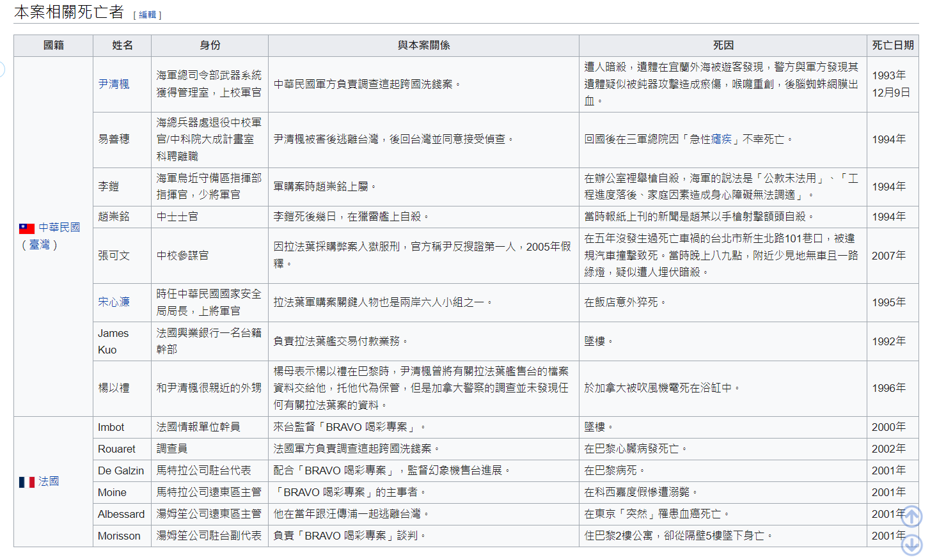The height and width of the screenshot is (560, 930).
Task: Click the cause cell 在飯店意外猝死
Action: click(x=723, y=302)
